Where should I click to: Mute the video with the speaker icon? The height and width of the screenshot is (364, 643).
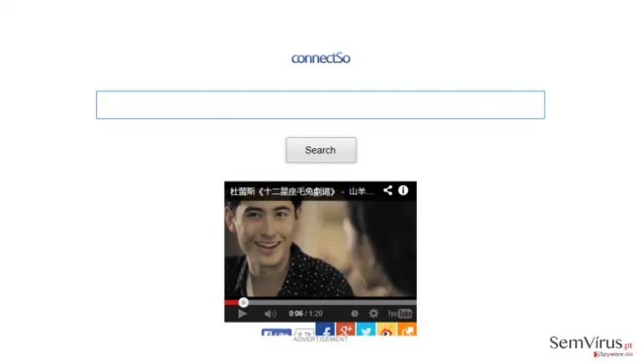point(270,314)
